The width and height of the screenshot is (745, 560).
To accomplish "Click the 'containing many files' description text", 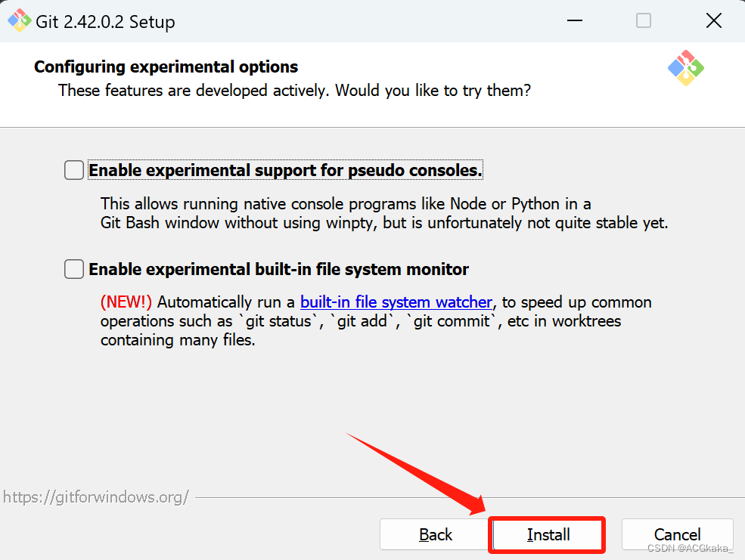I will click(178, 340).
